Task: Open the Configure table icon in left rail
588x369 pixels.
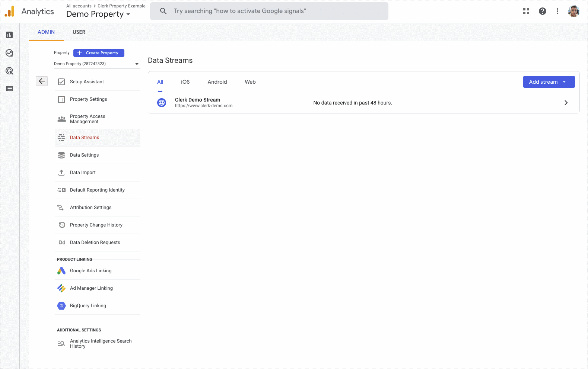Action: pos(9,89)
